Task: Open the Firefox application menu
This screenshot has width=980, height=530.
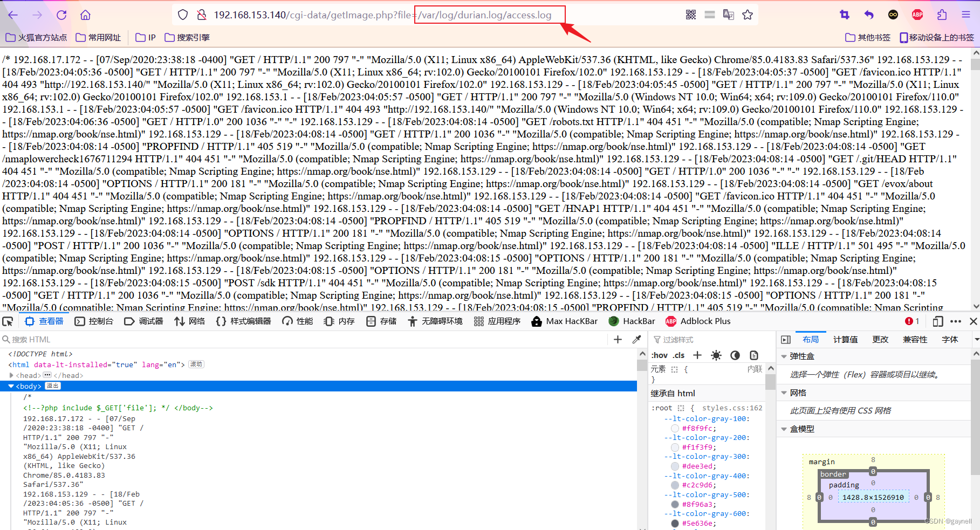Action: [966, 15]
